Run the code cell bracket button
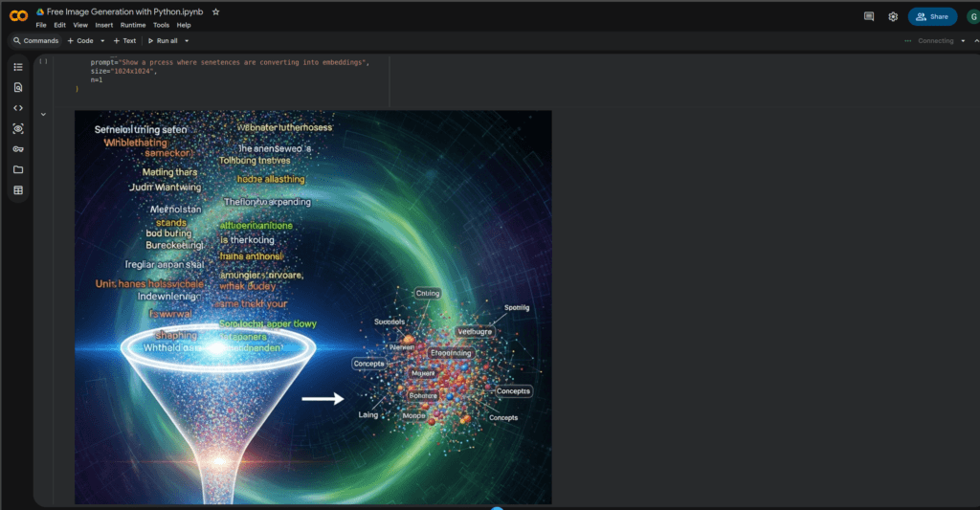The height and width of the screenshot is (510, 980). pyautogui.click(x=43, y=61)
